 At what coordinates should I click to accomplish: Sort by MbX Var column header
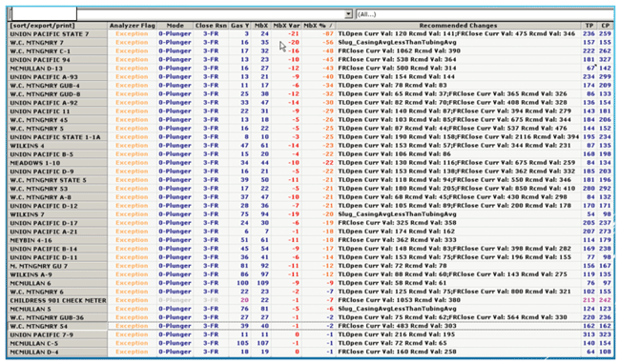286,26
